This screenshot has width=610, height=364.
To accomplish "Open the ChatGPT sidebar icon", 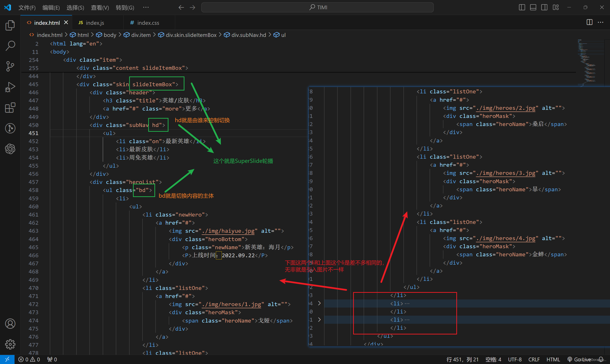I will (x=10, y=149).
